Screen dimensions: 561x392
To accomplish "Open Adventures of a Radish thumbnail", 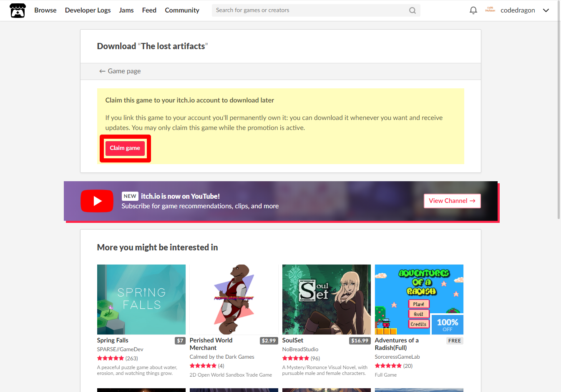I will (419, 300).
